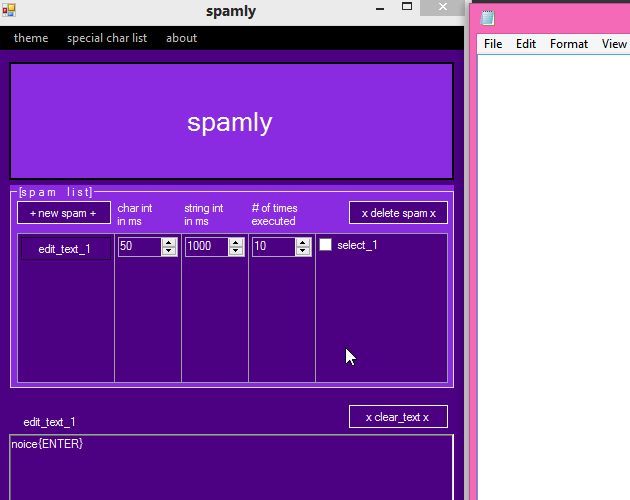Screen dimensions: 630x500
Task: Click the Notepad text editing area
Action: click(554, 277)
